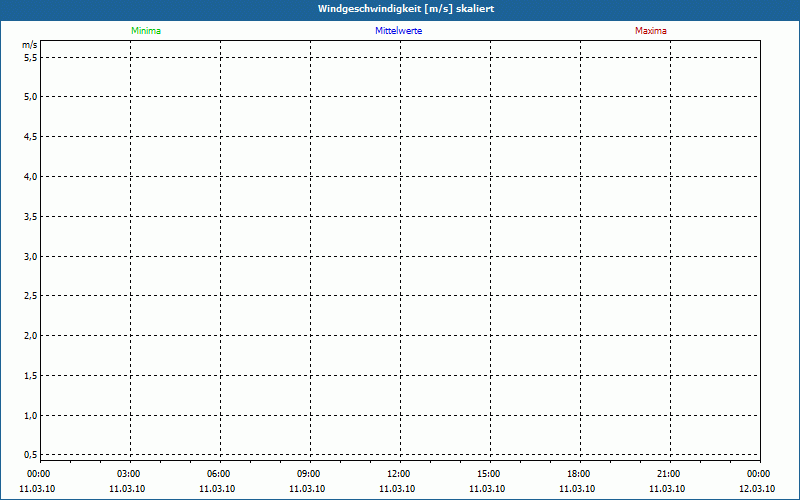Select the 12.03.10 date label at axis end
The image size is (800, 500).
(755, 488)
